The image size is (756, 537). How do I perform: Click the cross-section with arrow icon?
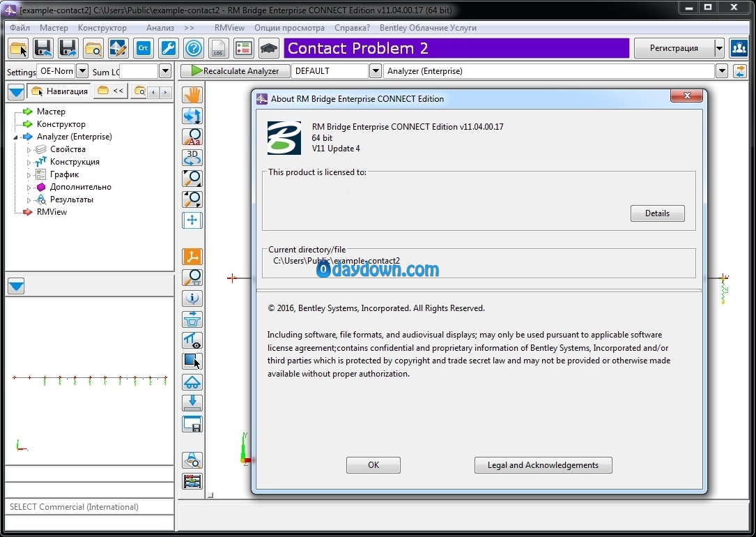tap(192, 319)
